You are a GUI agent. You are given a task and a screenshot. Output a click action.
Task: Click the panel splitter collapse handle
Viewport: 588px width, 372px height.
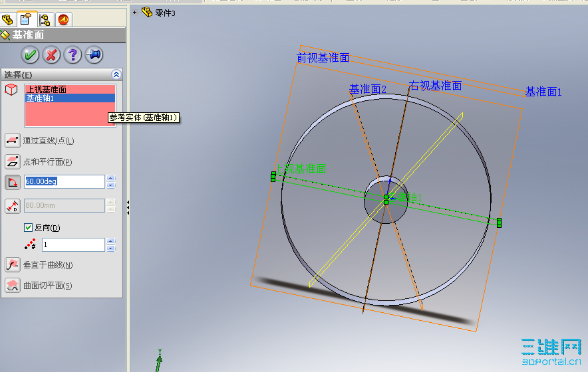pos(128,207)
